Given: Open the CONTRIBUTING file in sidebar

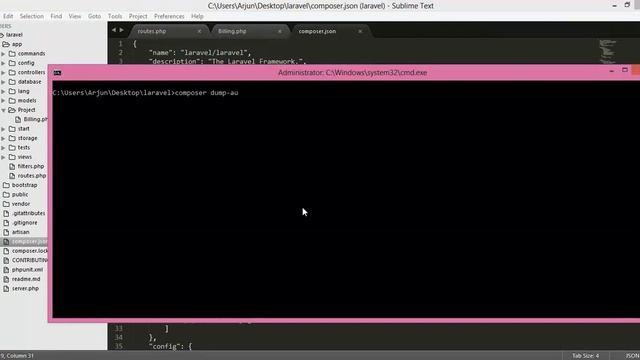Looking at the screenshot, I should pos(29,260).
